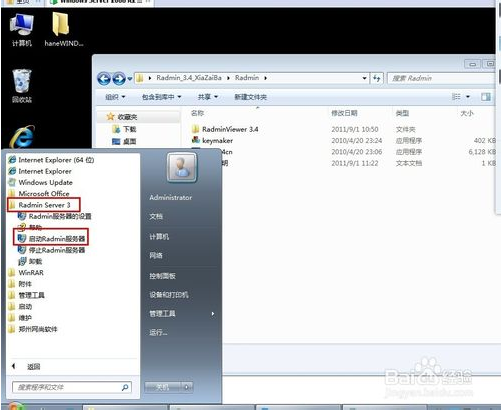501x410 pixels.
Task: Open shutdown options arrow beside 关机
Action: [x=187, y=387]
